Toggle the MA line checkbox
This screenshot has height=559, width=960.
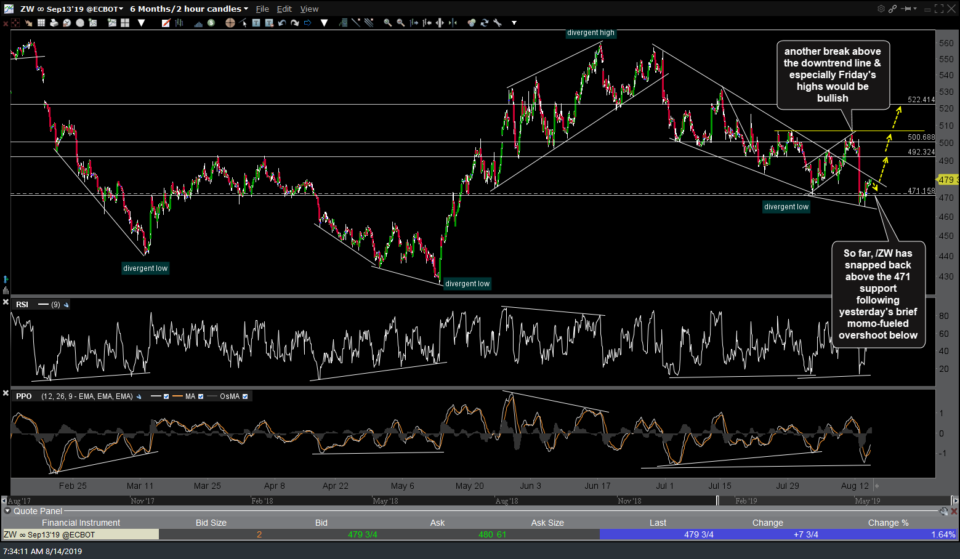coord(203,396)
